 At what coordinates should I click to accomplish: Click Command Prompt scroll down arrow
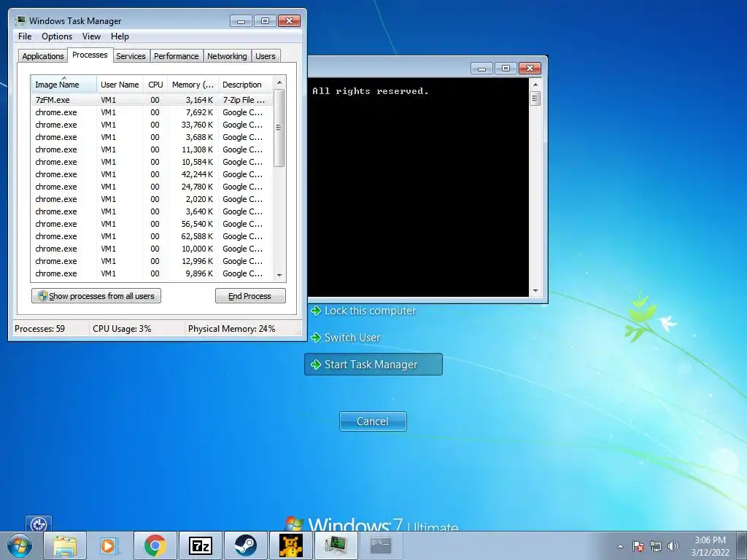pos(535,290)
